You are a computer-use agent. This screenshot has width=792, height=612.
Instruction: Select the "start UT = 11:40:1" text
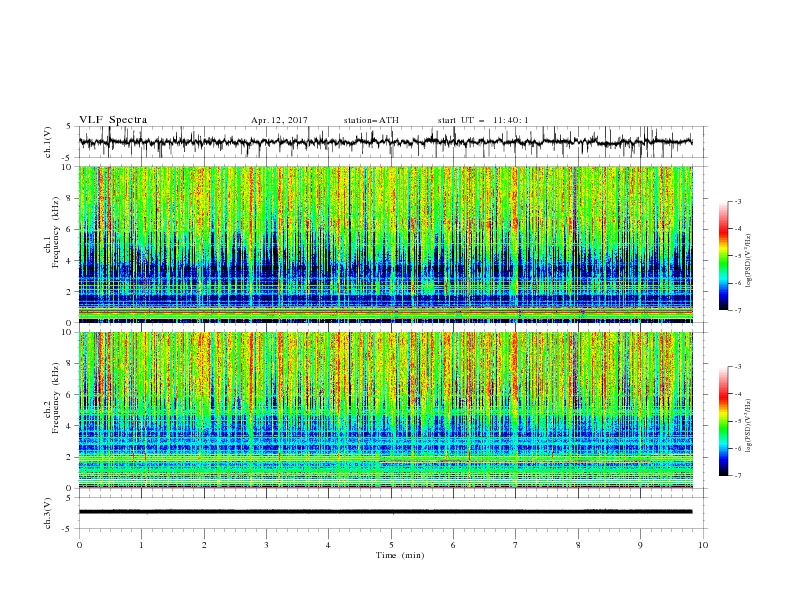(x=483, y=120)
